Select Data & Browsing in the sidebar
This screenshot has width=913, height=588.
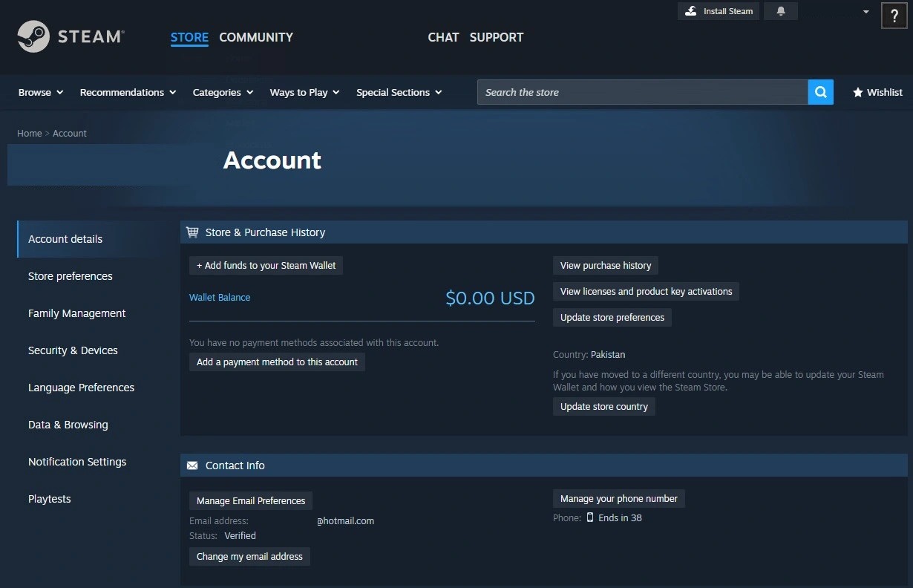(95, 425)
